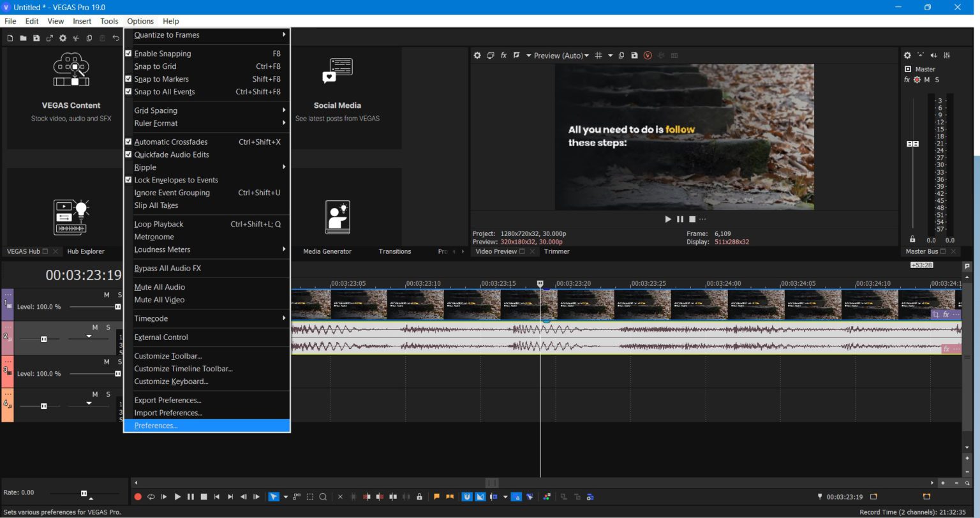Click Lock event padlock icon in timeline toolbar
980x518 pixels.
coord(419,496)
